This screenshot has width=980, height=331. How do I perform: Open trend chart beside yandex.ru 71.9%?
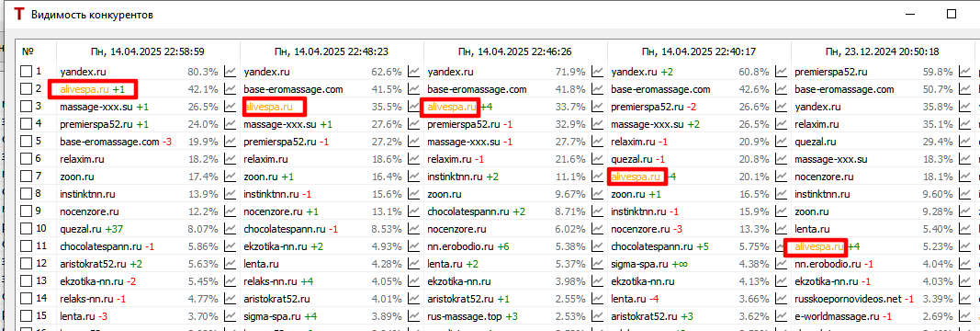598,72
